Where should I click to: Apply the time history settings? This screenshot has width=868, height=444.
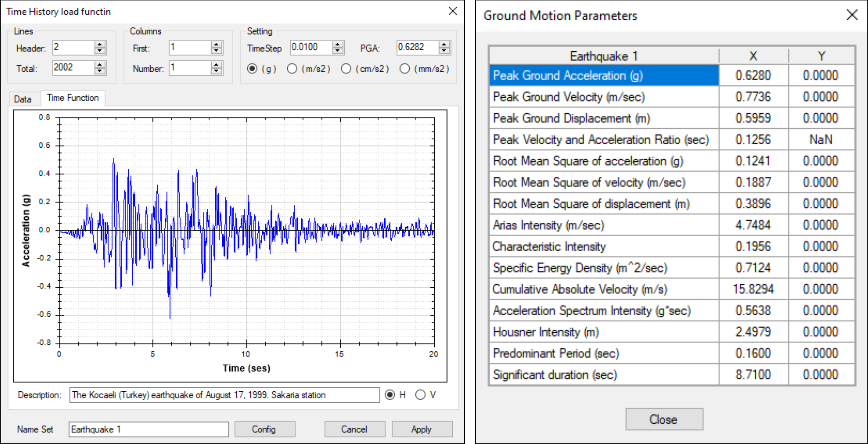[422, 429]
